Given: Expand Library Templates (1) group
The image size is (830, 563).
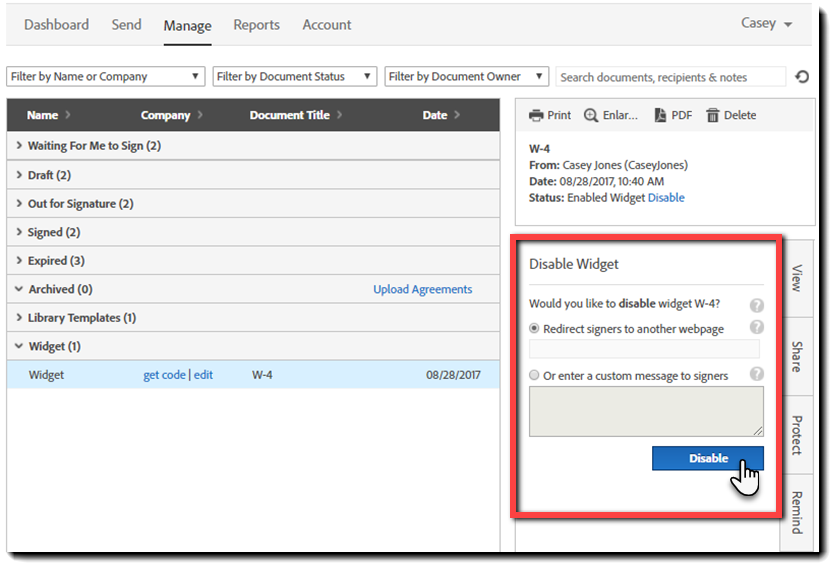Looking at the screenshot, I should [19, 317].
